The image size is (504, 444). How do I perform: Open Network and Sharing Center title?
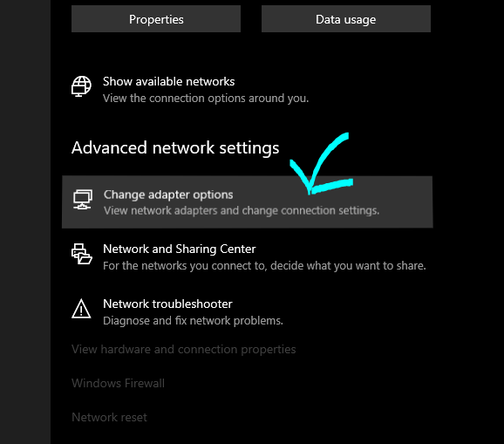pos(180,249)
